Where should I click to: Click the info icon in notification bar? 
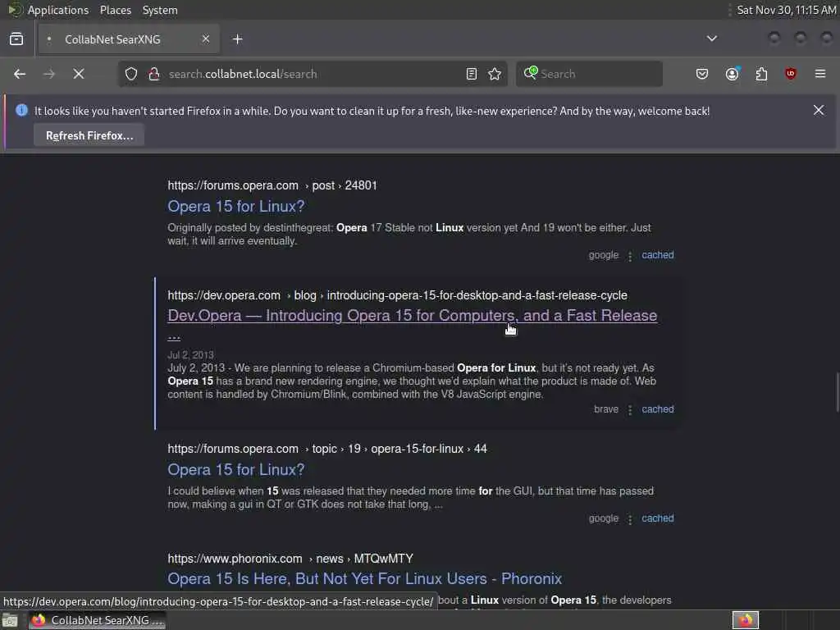pos(21,111)
